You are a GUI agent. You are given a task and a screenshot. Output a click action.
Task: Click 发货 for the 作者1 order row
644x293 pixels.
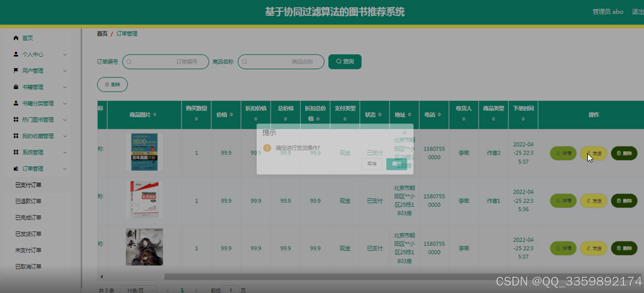(594, 201)
